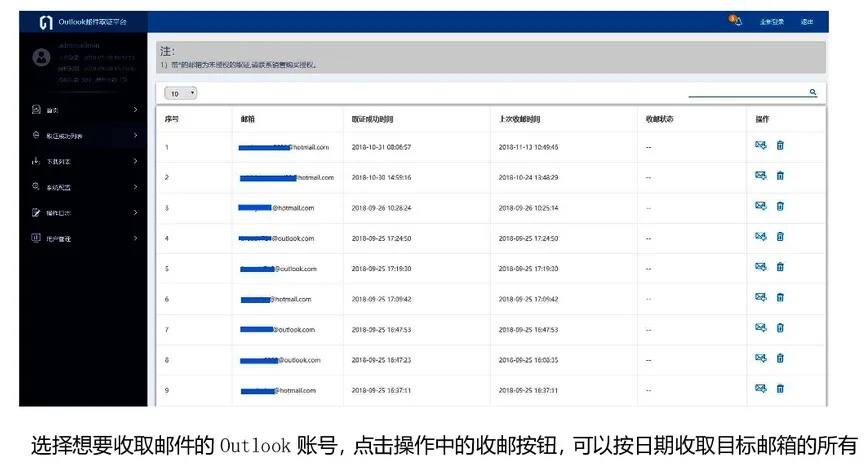The height and width of the screenshot is (465, 866).
Task: Open the second sidebar item (success list)
Action: point(84,135)
